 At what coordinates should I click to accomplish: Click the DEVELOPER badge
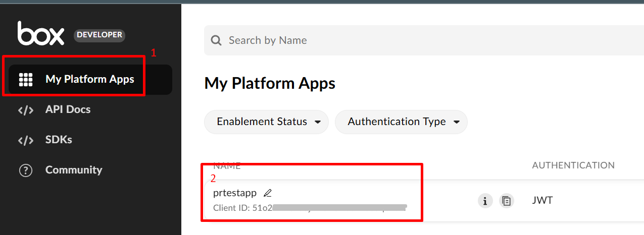[100, 35]
